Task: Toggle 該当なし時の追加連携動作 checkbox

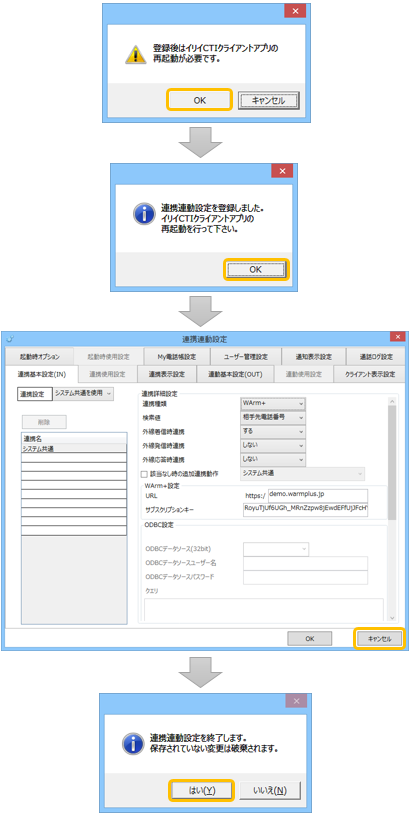Action: tap(145, 473)
